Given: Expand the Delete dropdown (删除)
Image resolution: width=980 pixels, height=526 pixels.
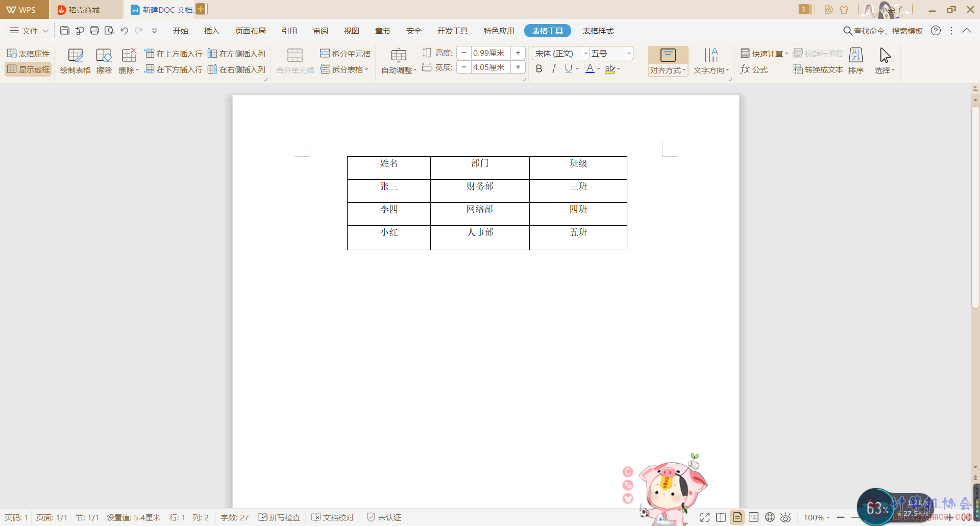Looking at the screenshot, I should pyautogui.click(x=129, y=70).
